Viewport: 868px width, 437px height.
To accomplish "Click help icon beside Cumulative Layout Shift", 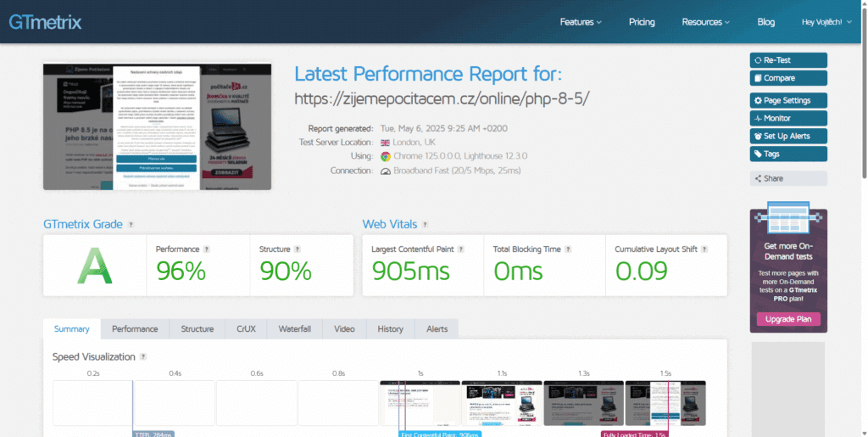I will pos(705,249).
